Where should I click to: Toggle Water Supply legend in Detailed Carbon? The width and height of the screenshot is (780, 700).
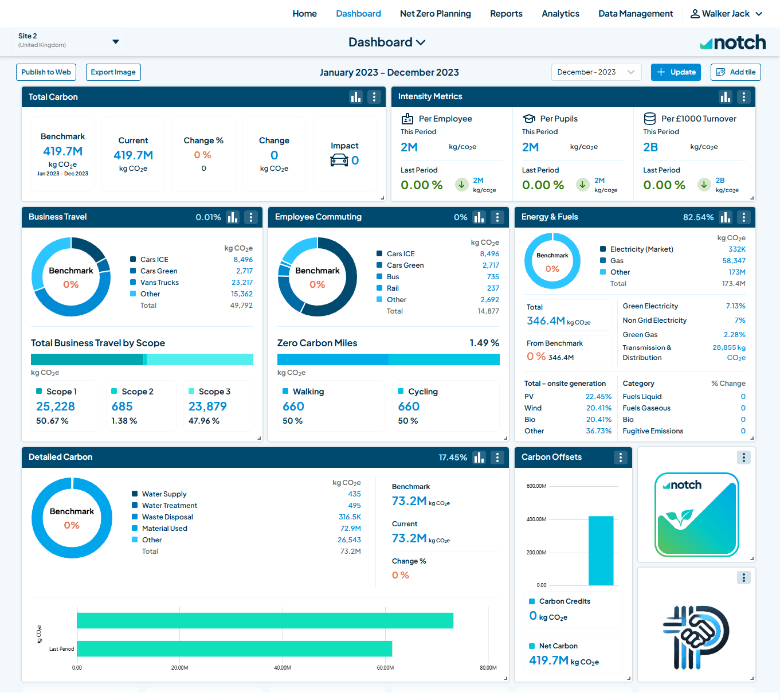tap(163, 494)
